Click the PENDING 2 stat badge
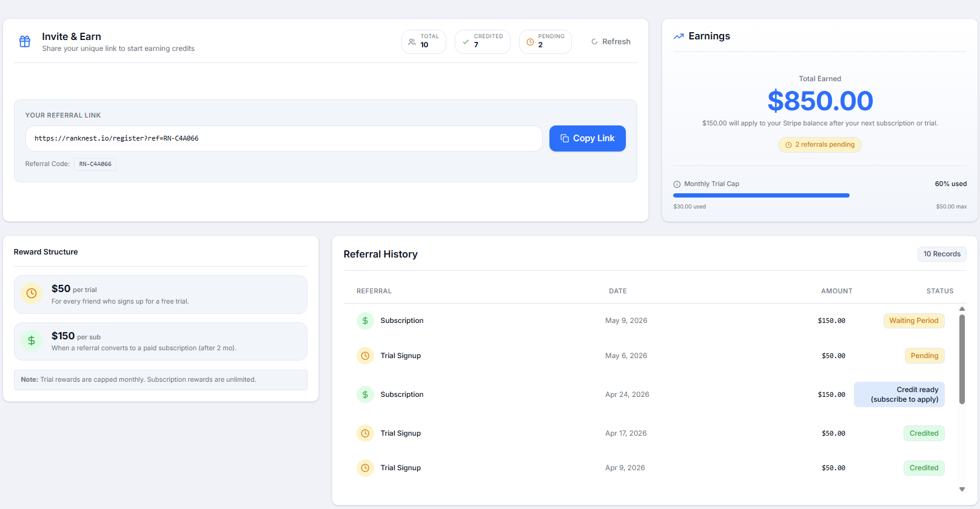Screen dimensions: 980x509 pos(545,42)
